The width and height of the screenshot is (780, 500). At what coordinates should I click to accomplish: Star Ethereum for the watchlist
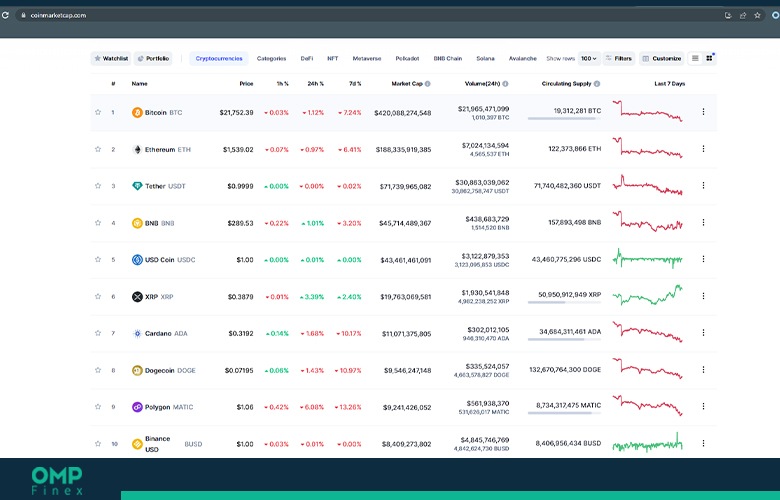[x=98, y=149]
